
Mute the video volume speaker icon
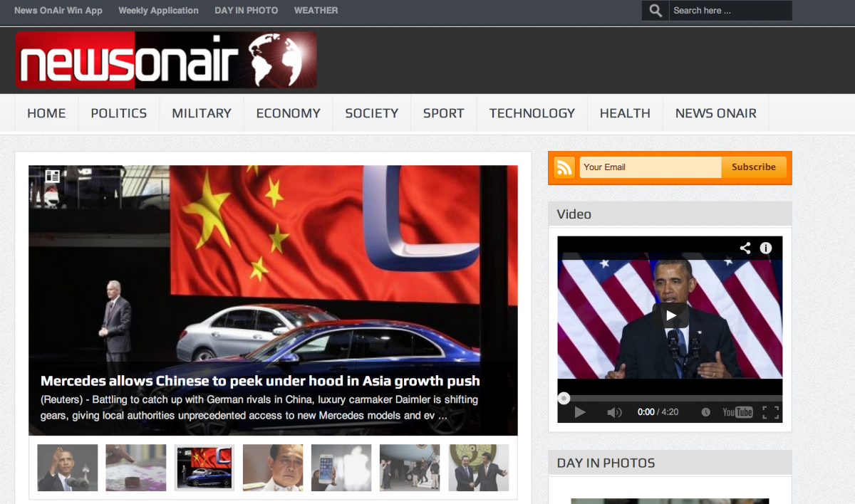pyautogui.click(x=613, y=412)
